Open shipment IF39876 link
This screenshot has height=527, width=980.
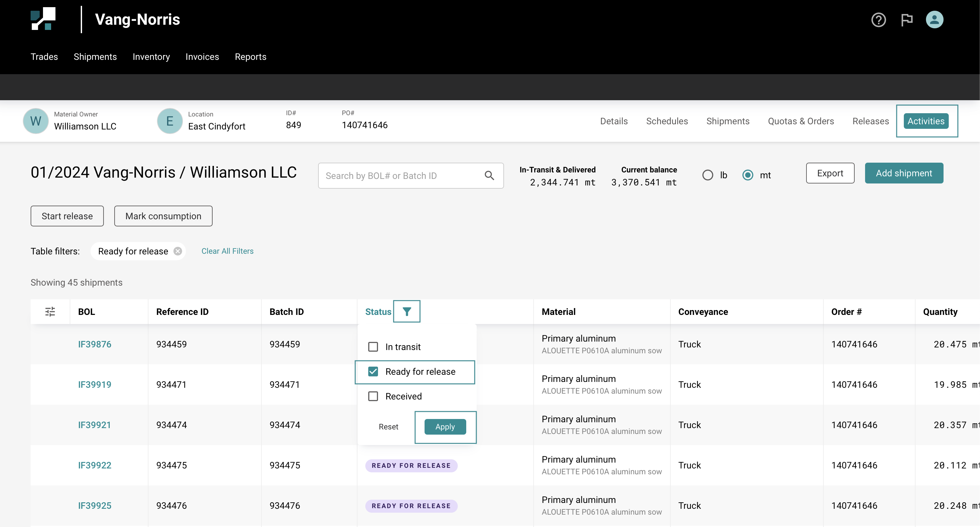(94, 344)
